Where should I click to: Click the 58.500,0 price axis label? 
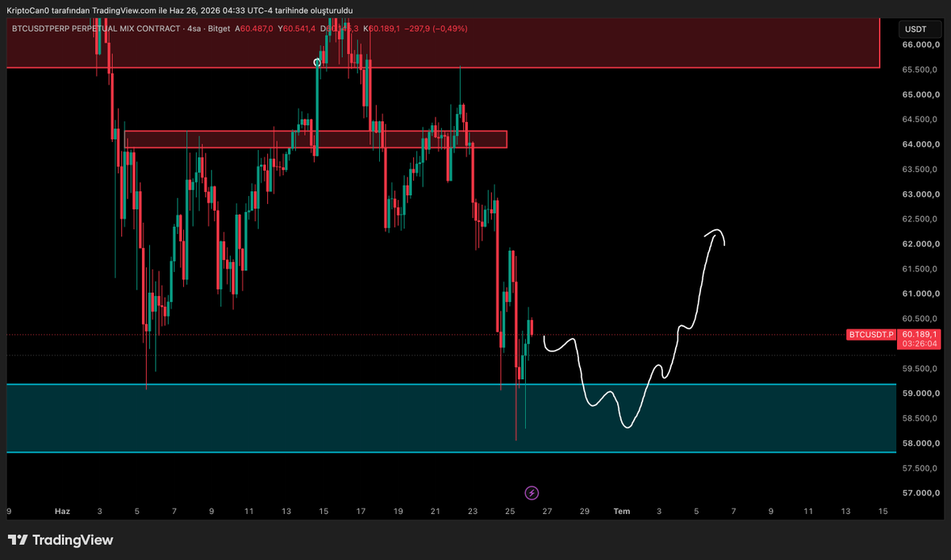click(x=921, y=419)
